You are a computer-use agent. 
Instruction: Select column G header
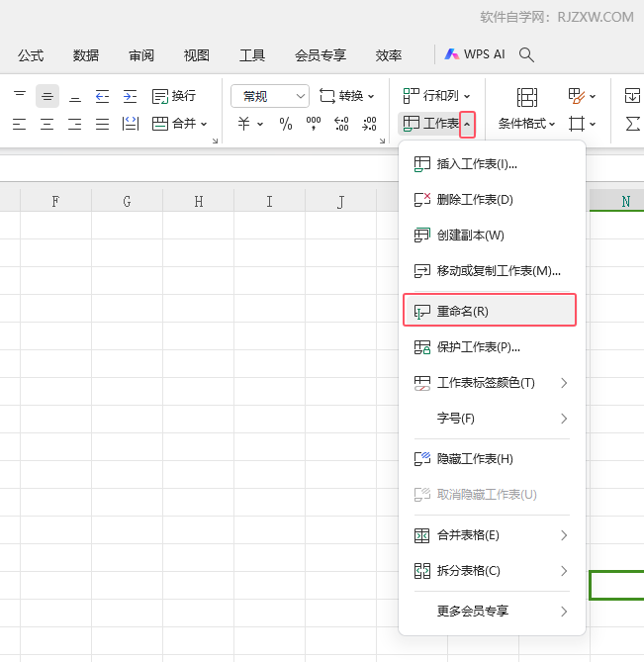tap(127, 201)
